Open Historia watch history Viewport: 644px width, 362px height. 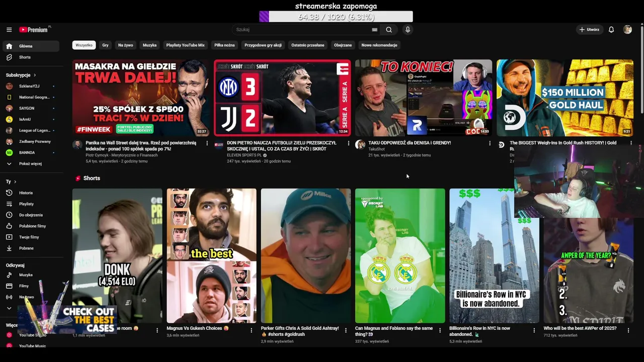pos(30,193)
